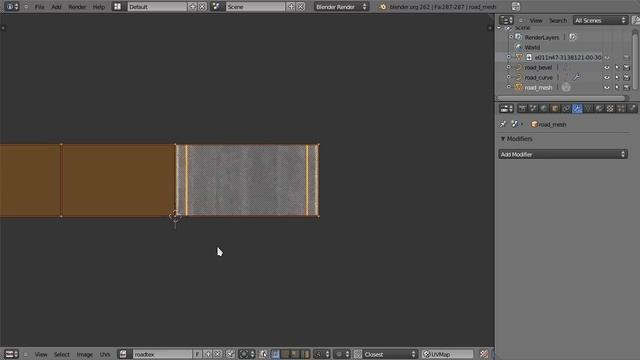
Task: Open the Image menu in UV editor
Action: click(x=84, y=354)
